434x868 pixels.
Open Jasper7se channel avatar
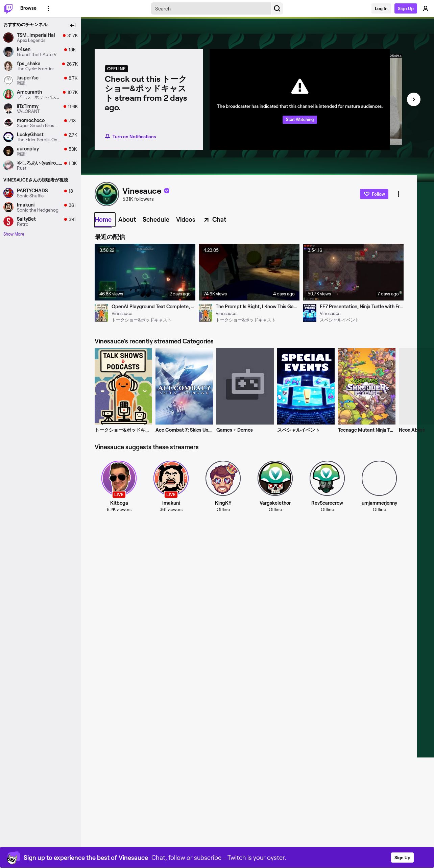pyautogui.click(x=8, y=80)
